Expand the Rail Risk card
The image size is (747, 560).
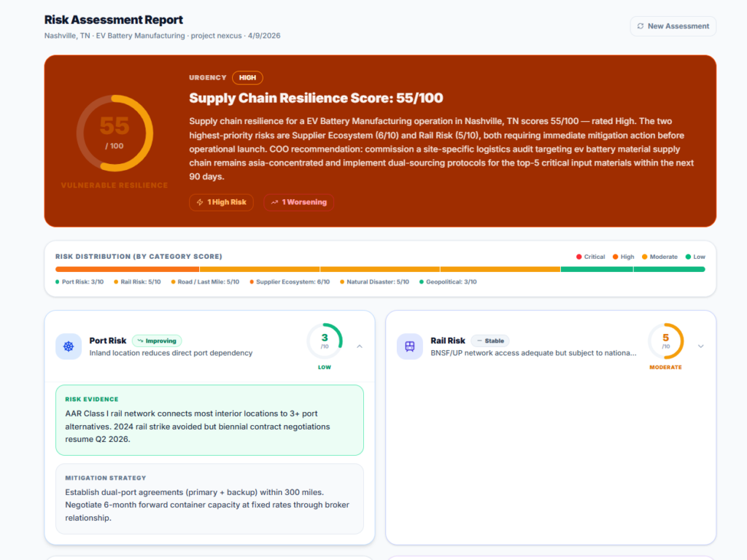[x=700, y=346]
